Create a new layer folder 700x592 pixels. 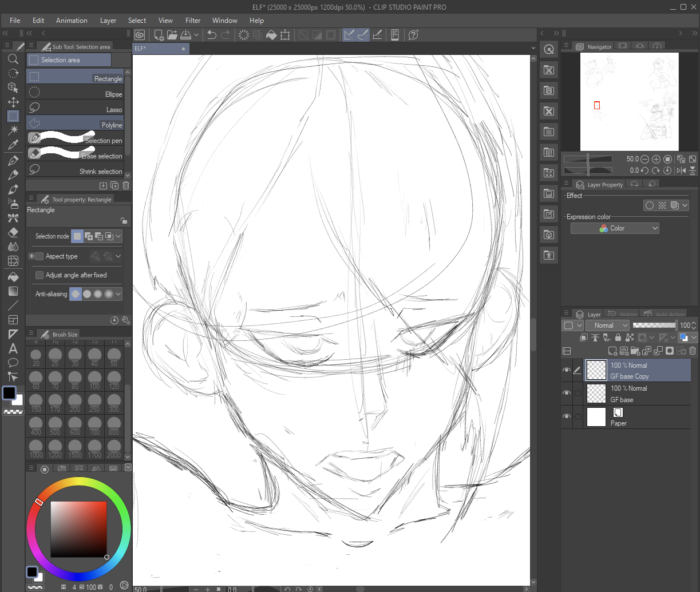click(x=635, y=351)
